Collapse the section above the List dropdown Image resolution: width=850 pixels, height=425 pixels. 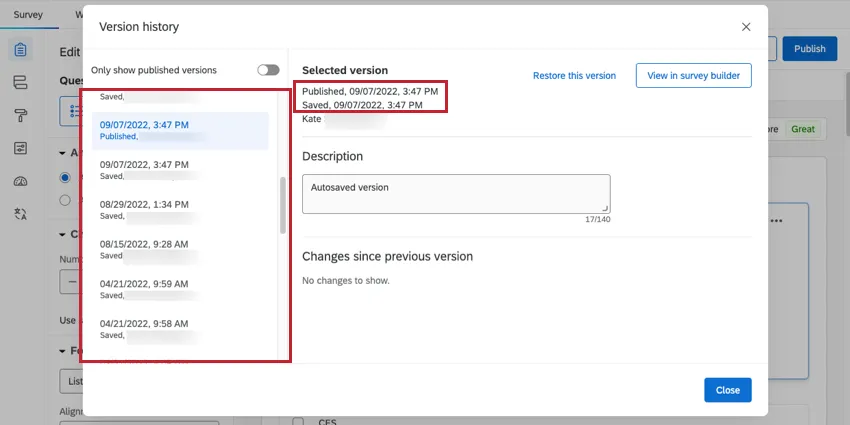pyautogui.click(x=62, y=351)
